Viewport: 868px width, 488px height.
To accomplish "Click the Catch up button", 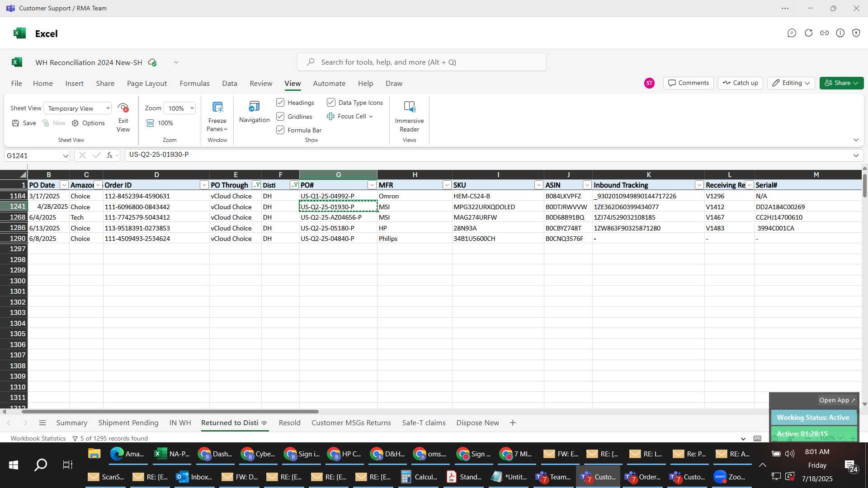I will (741, 83).
